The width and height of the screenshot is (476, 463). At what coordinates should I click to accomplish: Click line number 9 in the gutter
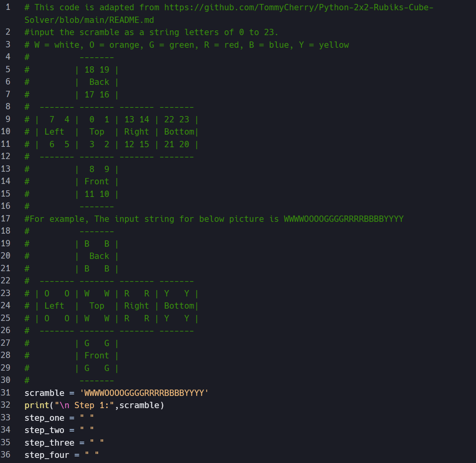[x=8, y=119]
